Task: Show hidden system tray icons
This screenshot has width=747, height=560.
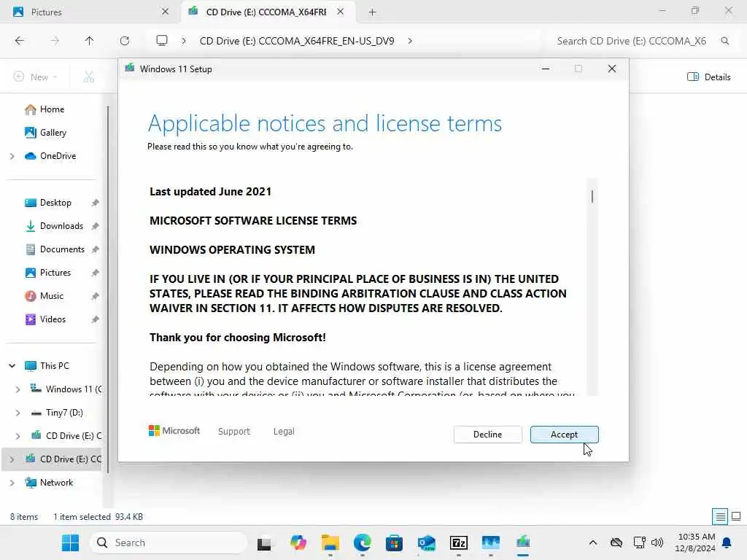Action: click(593, 542)
